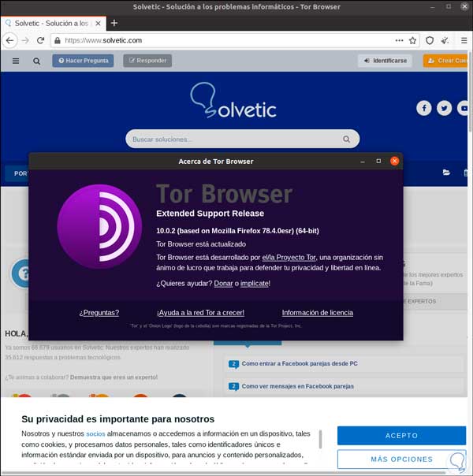Click the blue question mark circle icon
The height and width of the screenshot is (476, 473).
point(20,273)
